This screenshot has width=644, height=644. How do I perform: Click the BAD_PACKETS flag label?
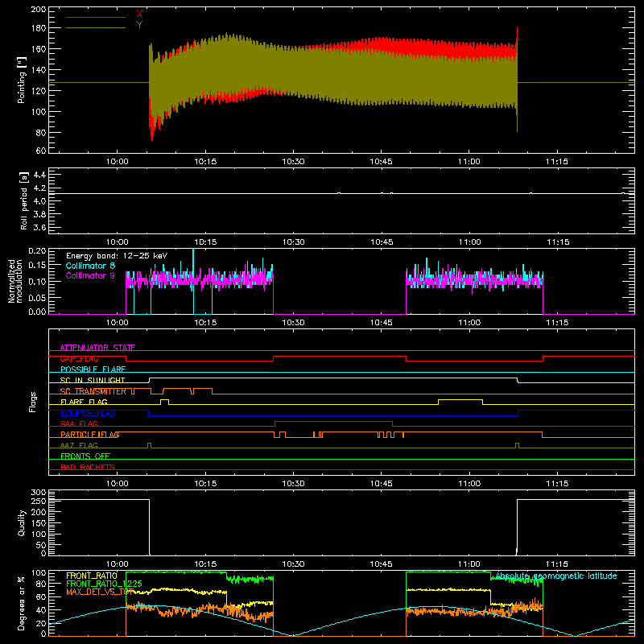[x=88, y=468]
